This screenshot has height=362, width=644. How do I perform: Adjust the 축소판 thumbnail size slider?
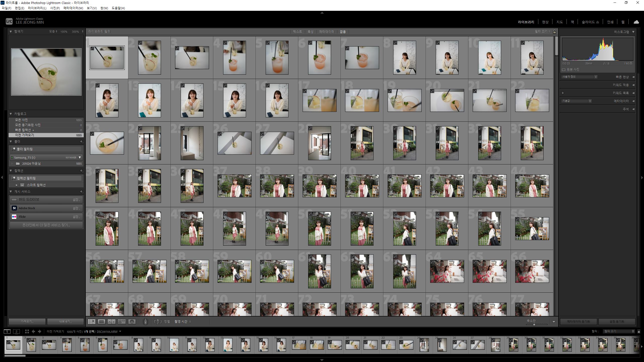click(x=534, y=325)
